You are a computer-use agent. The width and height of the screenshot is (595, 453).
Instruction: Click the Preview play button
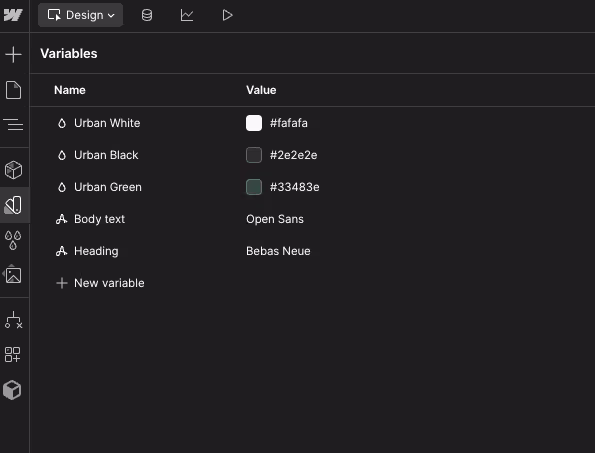(227, 15)
